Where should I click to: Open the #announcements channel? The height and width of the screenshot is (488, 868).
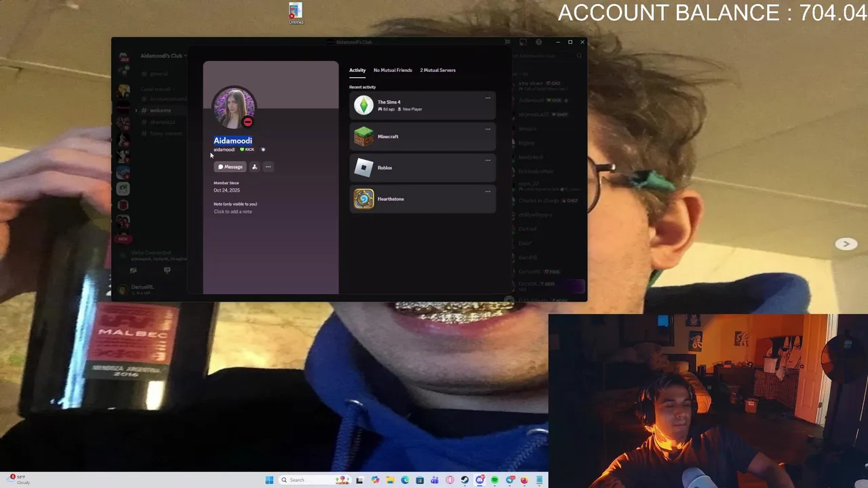click(x=163, y=99)
